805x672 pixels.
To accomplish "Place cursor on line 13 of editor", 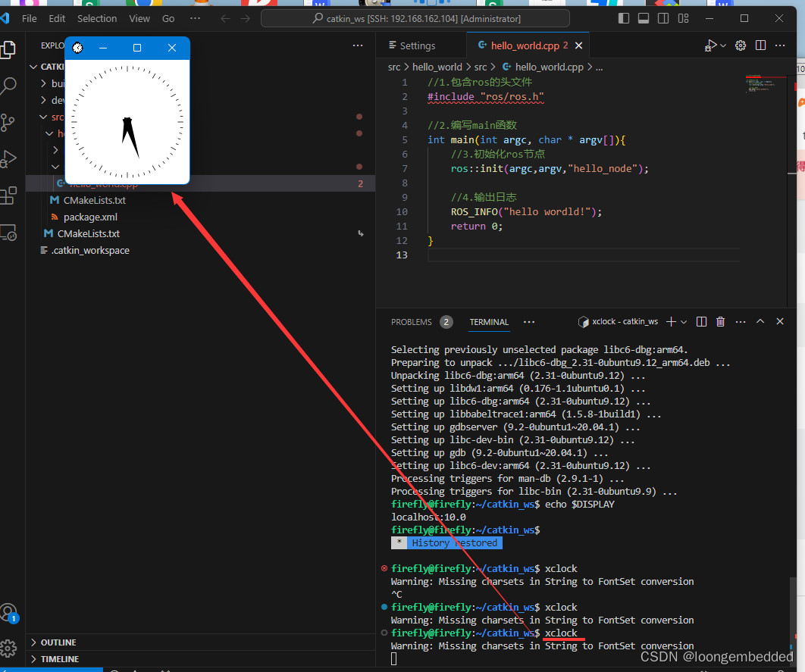I will pyautogui.click(x=583, y=255).
